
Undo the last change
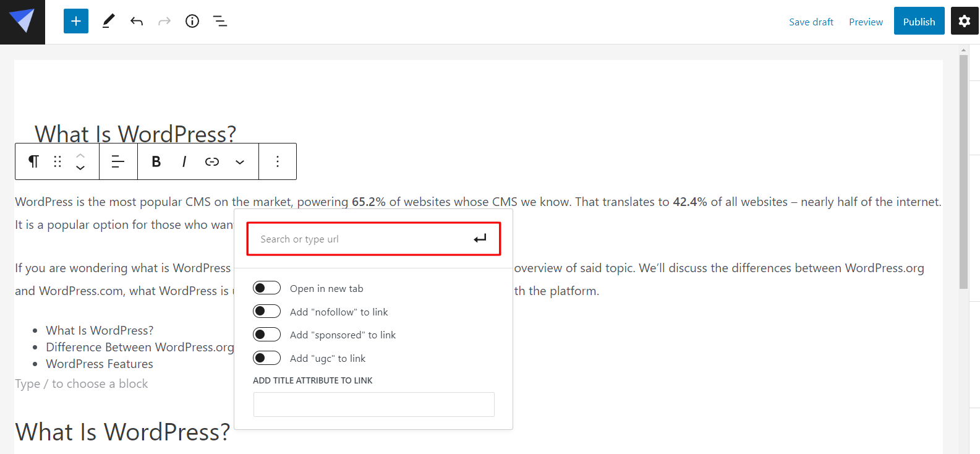(x=137, y=22)
